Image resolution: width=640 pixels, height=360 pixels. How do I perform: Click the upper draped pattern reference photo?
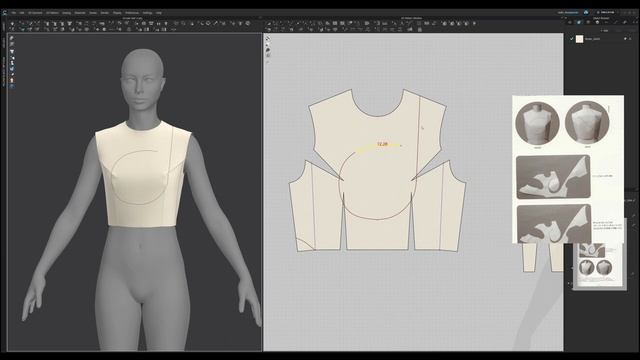click(x=553, y=177)
